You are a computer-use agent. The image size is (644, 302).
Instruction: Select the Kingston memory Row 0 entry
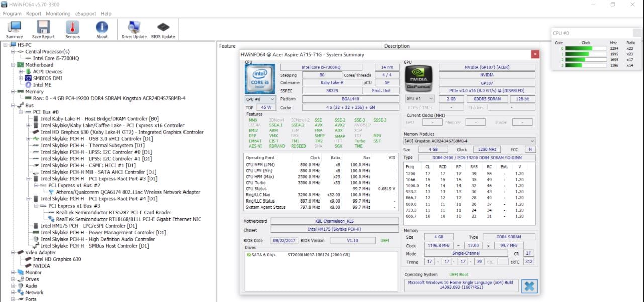pos(109,98)
